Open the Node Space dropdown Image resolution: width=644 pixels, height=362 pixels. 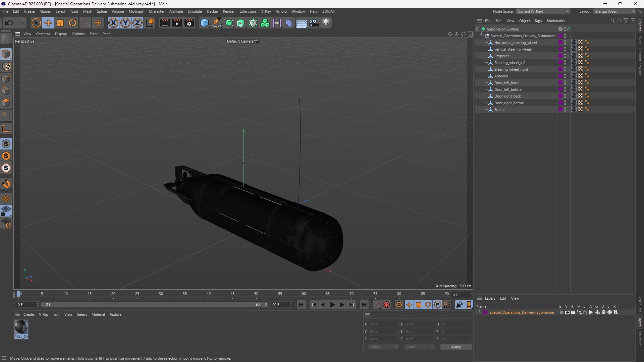pyautogui.click(x=543, y=11)
